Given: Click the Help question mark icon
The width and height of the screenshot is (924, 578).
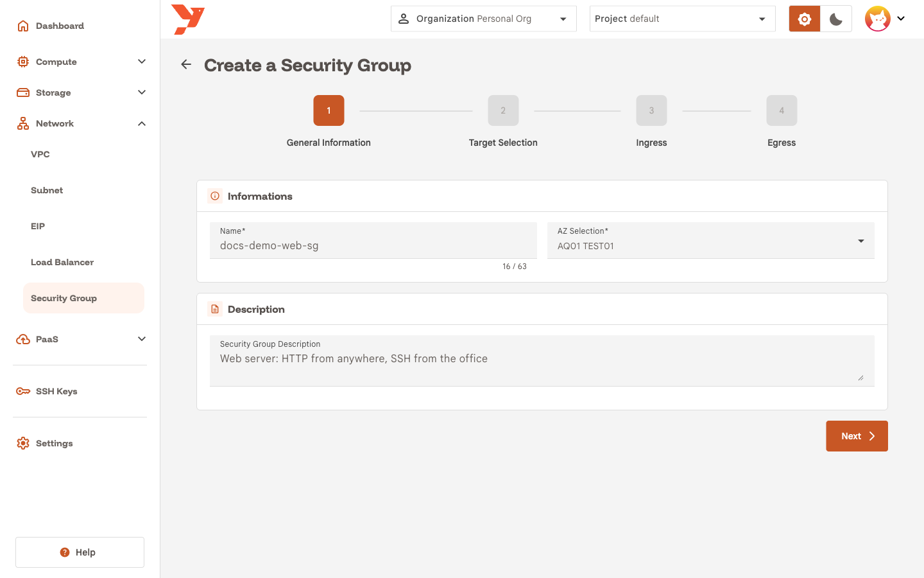Looking at the screenshot, I should pyautogui.click(x=65, y=552).
